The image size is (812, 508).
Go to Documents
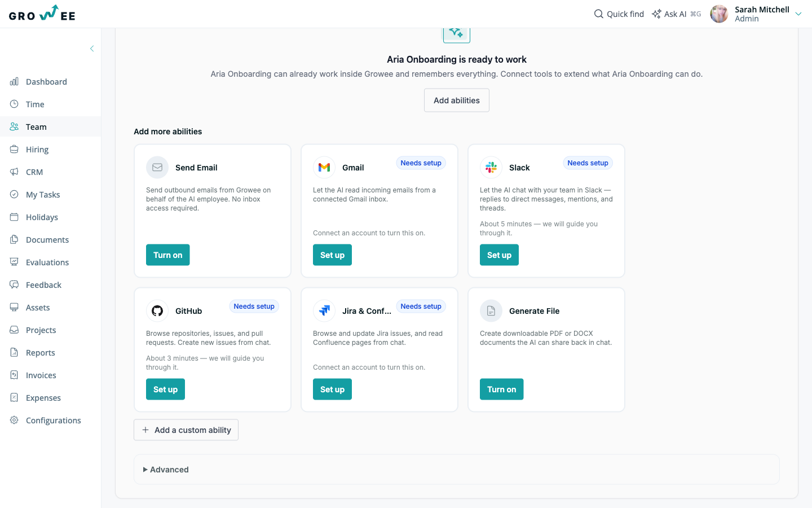pyautogui.click(x=50, y=239)
